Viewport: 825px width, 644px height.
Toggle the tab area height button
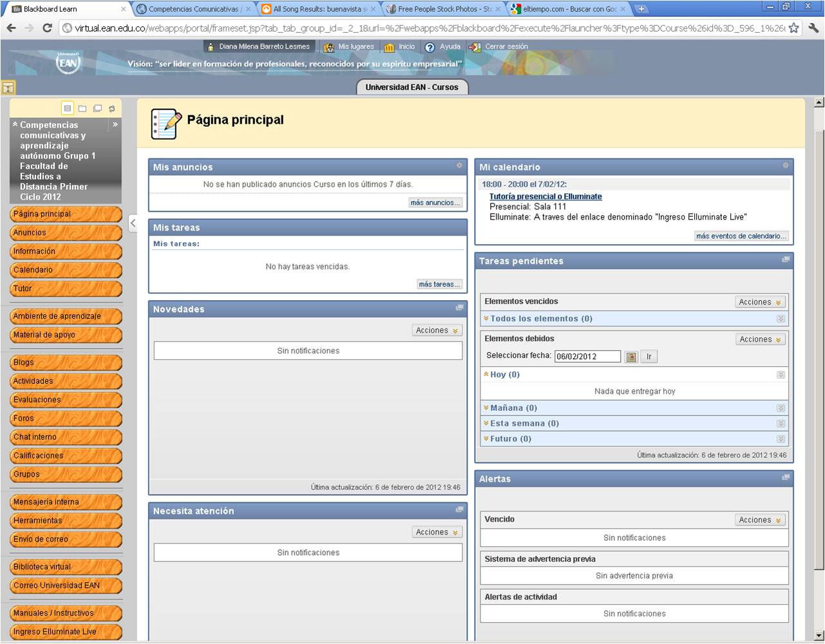click(8, 88)
